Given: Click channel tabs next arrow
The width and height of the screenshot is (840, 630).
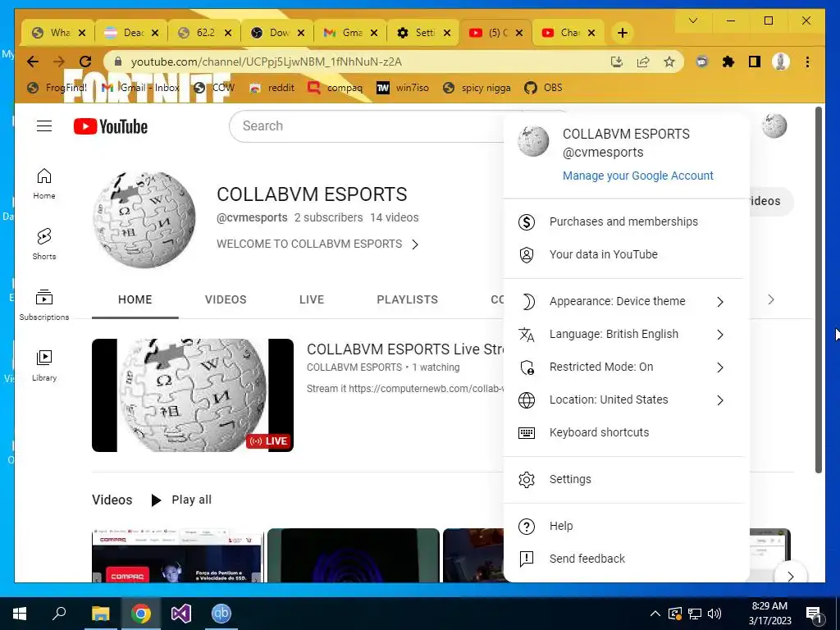Looking at the screenshot, I should click(771, 299).
